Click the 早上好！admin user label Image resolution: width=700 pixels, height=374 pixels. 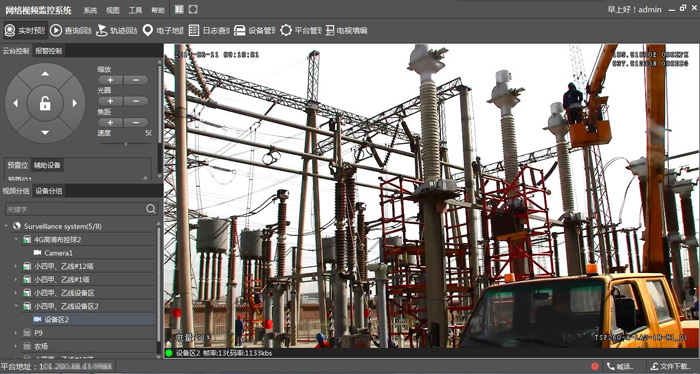click(634, 9)
